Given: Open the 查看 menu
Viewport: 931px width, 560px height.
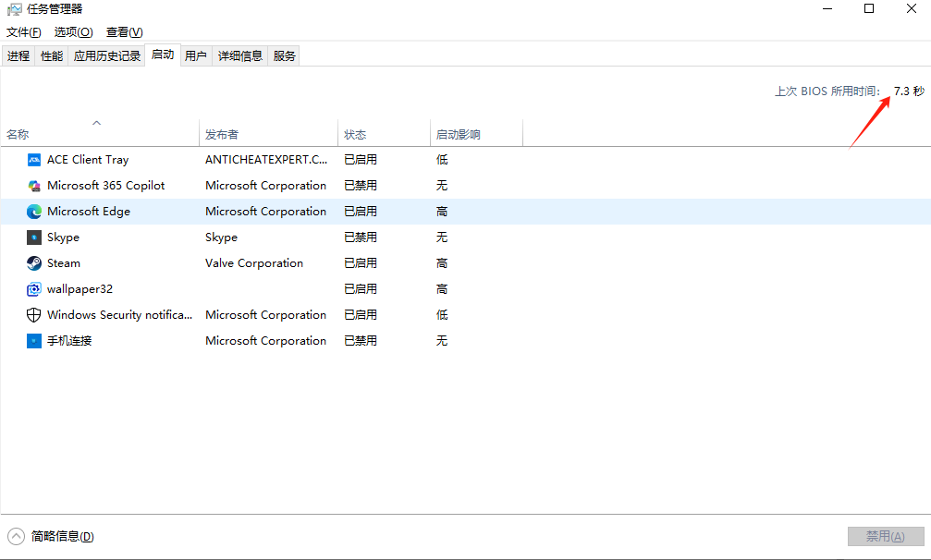Looking at the screenshot, I should [x=124, y=32].
